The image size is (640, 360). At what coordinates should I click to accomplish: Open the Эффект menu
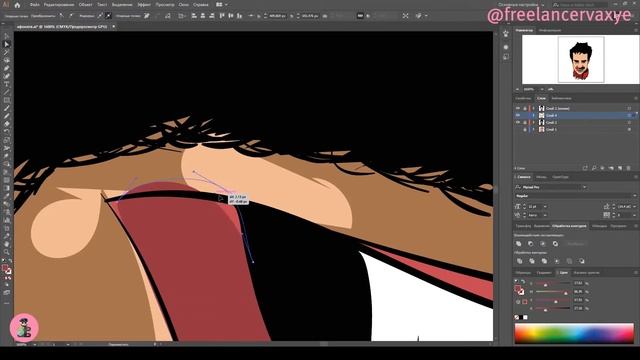click(144, 5)
